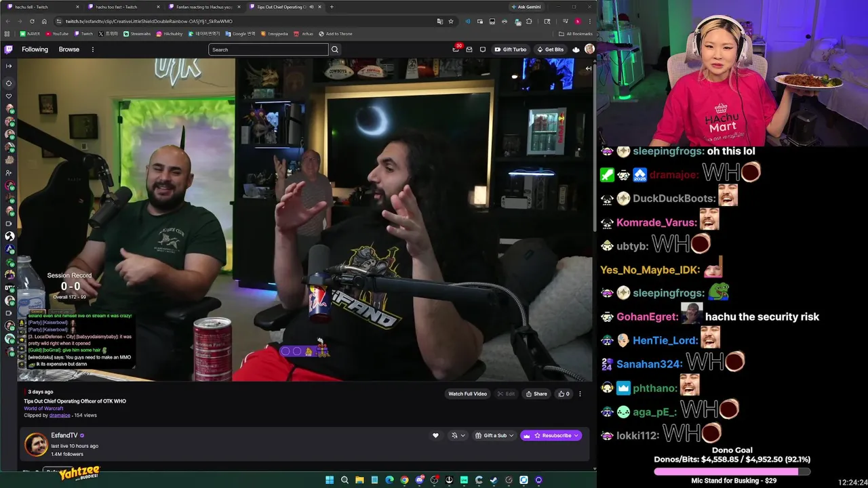Reload the page in Chrome
This screenshot has width=868, height=488.
(32, 21)
